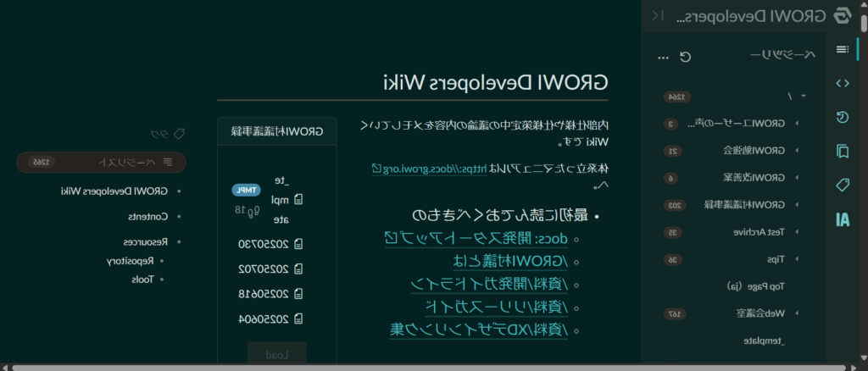Open the page tree three-dots menu
Viewport: 868px width, 371px height.
click(x=663, y=58)
